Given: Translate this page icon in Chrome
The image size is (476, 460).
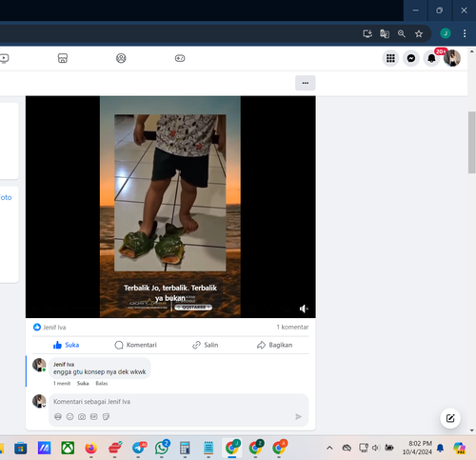Looking at the screenshot, I should pyautogui.click(x=385, y=33).
